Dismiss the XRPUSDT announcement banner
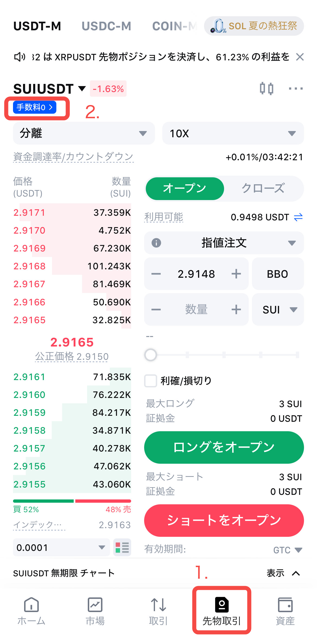This screenshot has width=317, height=644. click(x=300, y=57)
